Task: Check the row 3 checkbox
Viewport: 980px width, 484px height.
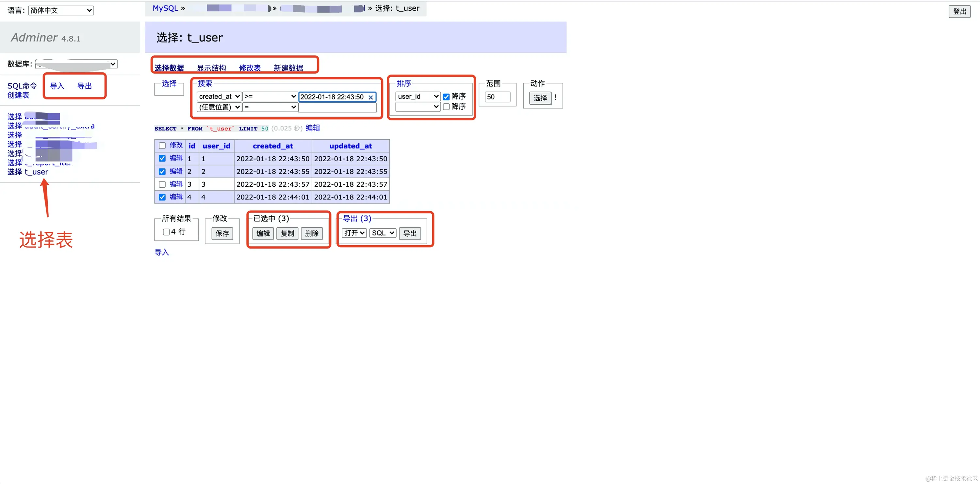Action: (162, 185)
